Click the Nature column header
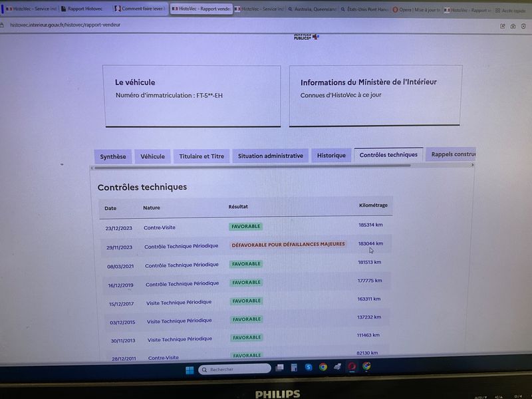 pyautogui.click(x=152, y=207)
